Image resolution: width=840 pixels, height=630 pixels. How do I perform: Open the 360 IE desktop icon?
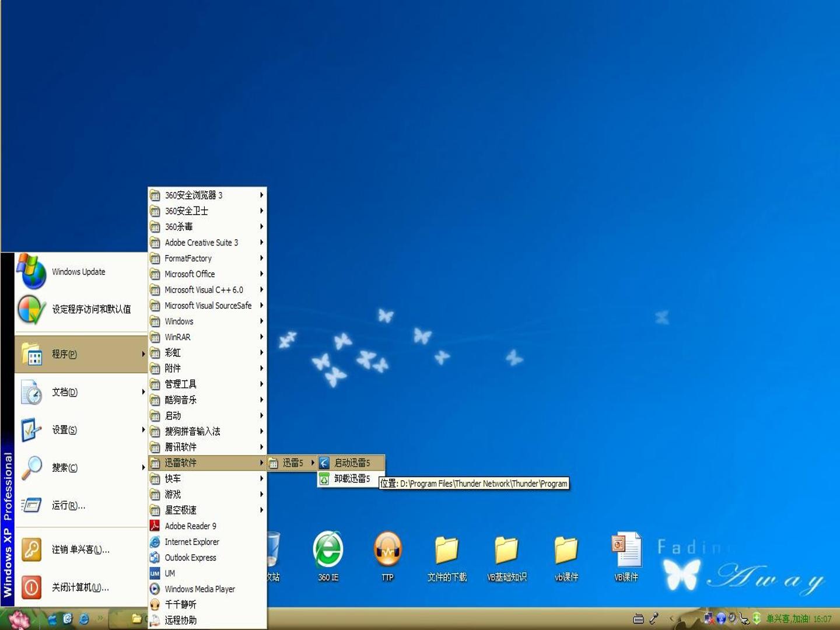pyautogui.click(x=328, y=556)
